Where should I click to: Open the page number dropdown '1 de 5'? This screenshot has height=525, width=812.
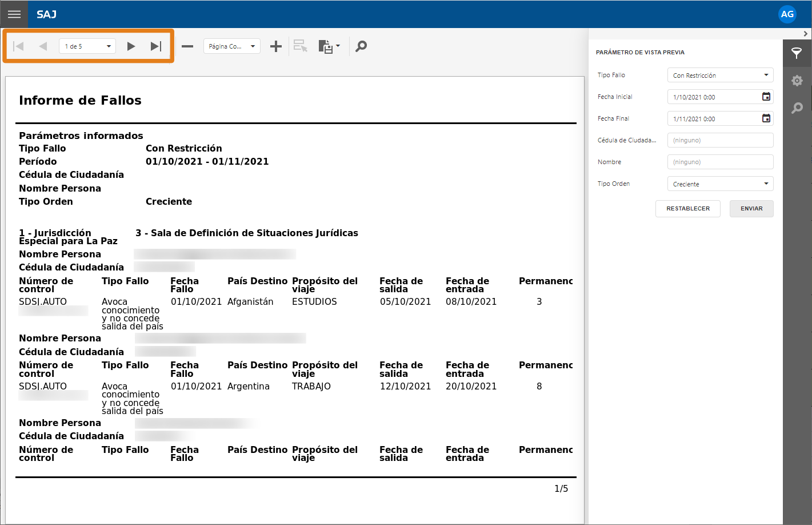pos(87,46)
